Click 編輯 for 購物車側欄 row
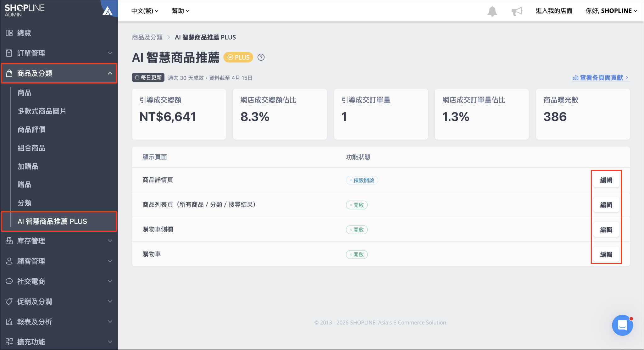This screenshot has height=350, width=644. click(606, 230)
